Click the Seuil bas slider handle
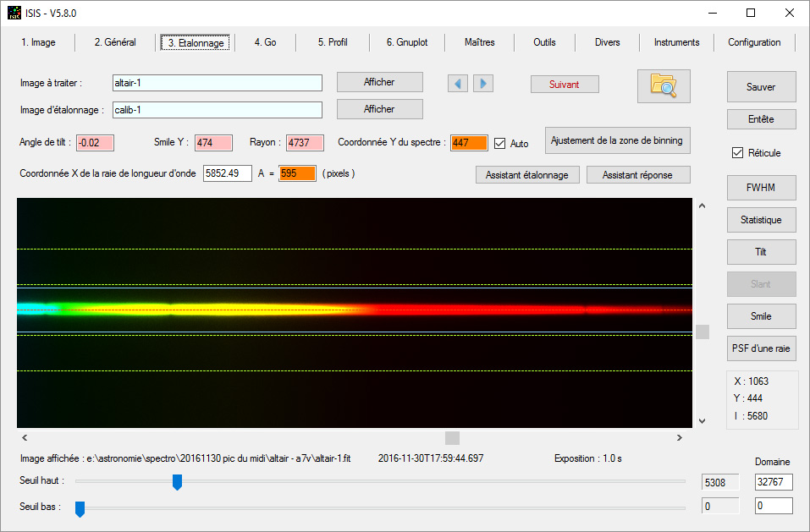Screen dimensions: 810x532 click(x=80, y=509)
